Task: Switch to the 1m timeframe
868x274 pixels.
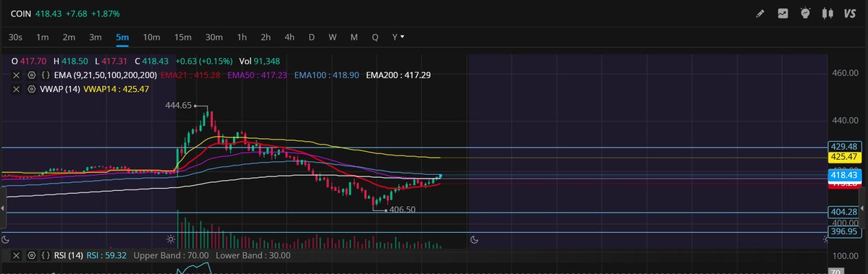Action: pos(43,37)
